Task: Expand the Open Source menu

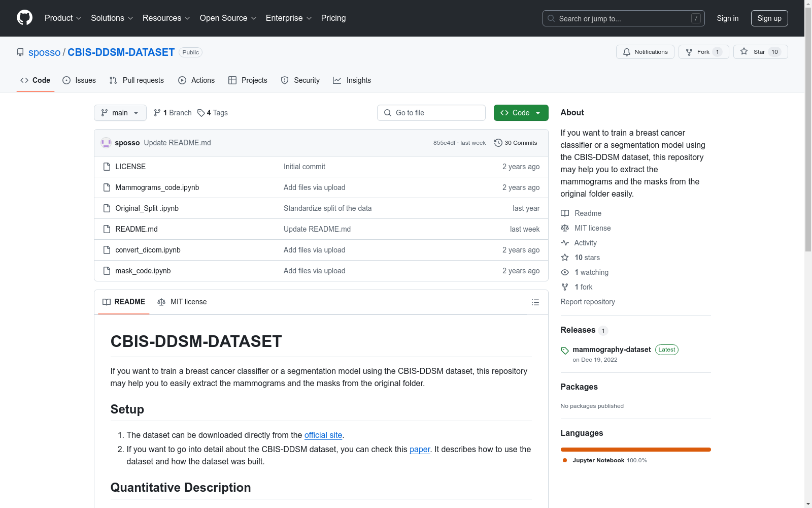Action: click(228, 18)
